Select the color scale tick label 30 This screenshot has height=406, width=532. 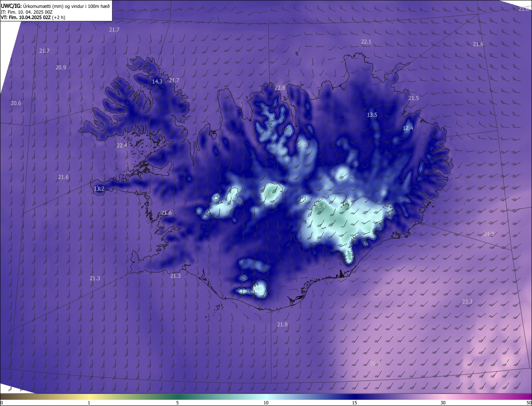(443, 403)
